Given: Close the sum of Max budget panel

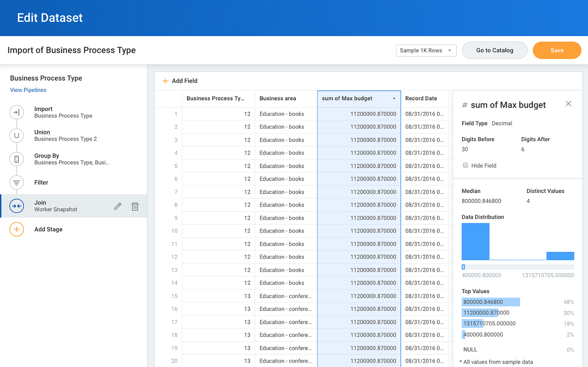Looking at the screenshot, I should 568,103.
